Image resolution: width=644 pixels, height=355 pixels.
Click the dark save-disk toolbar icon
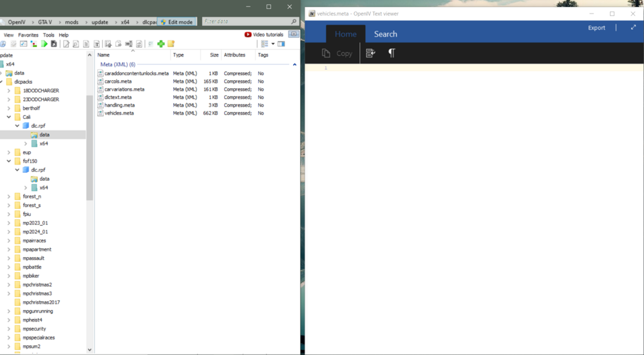(x=54, y=44)
